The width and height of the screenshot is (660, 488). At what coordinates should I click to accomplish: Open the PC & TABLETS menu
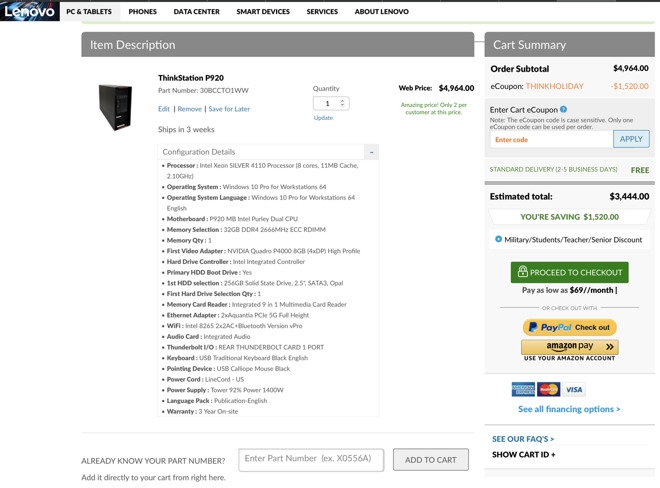tap(89, 12)
